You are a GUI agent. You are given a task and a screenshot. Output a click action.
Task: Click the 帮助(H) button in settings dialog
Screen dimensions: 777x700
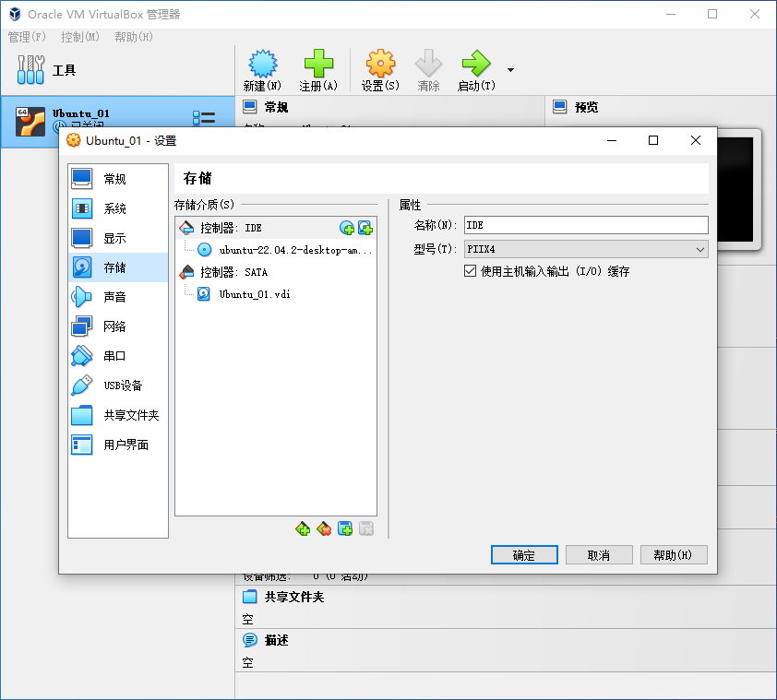click(674, 555)
